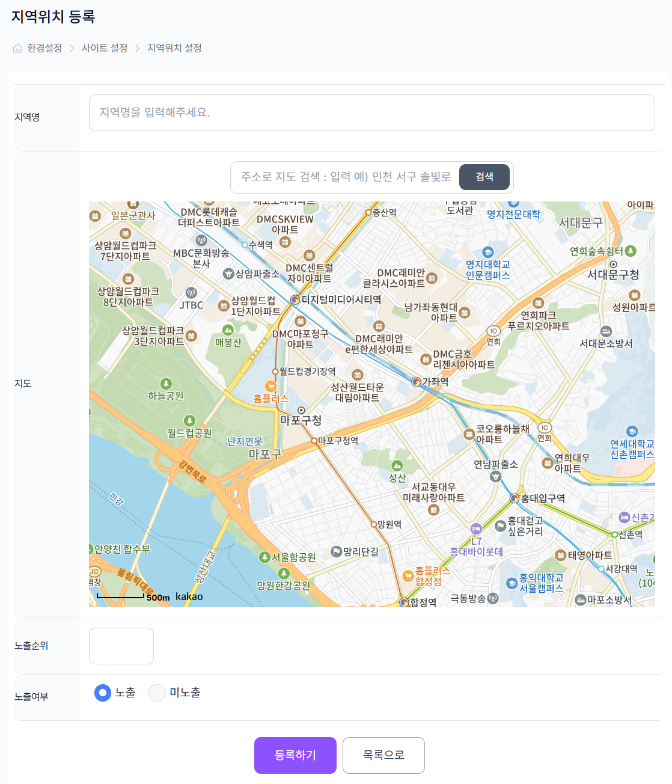Click the home icon in breadcrumb
672x784 pixels.
(17, 49)
